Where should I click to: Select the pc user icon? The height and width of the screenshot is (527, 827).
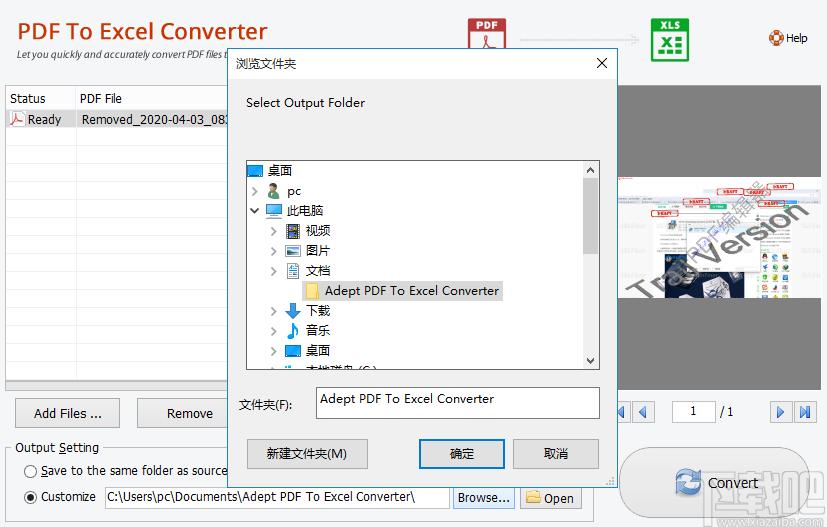click(273, 191)
